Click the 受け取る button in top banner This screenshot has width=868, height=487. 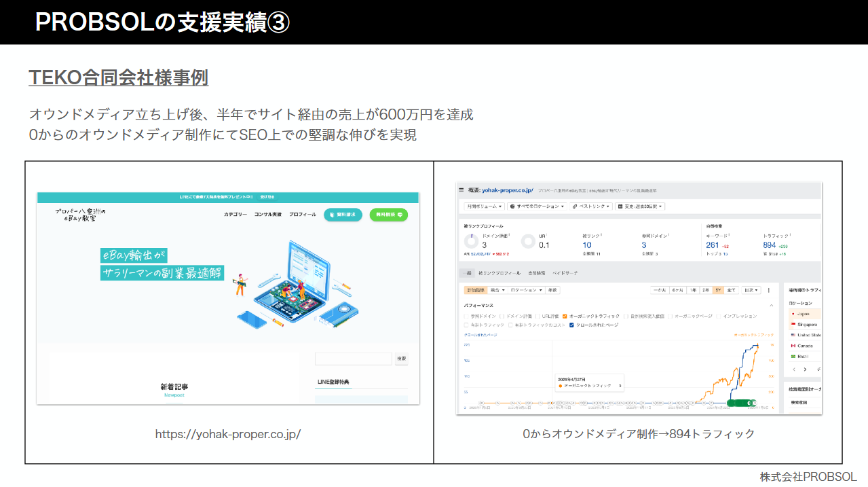[x=267, y=198]
